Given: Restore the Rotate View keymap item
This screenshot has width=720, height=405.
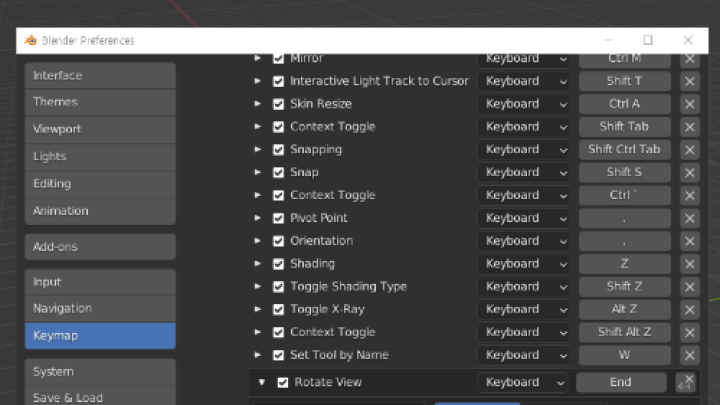Looking at the screenshot, I should point(686,382).
